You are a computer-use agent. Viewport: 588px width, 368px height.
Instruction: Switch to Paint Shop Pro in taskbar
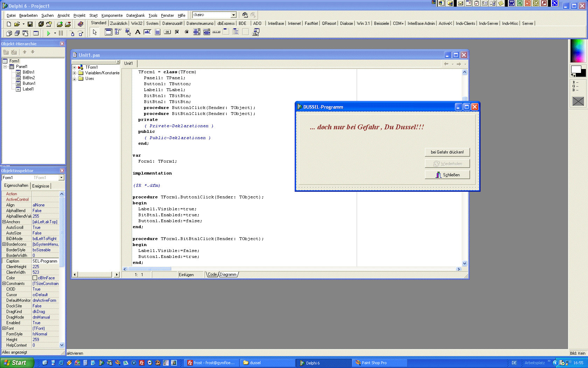(x=380, y=363)
